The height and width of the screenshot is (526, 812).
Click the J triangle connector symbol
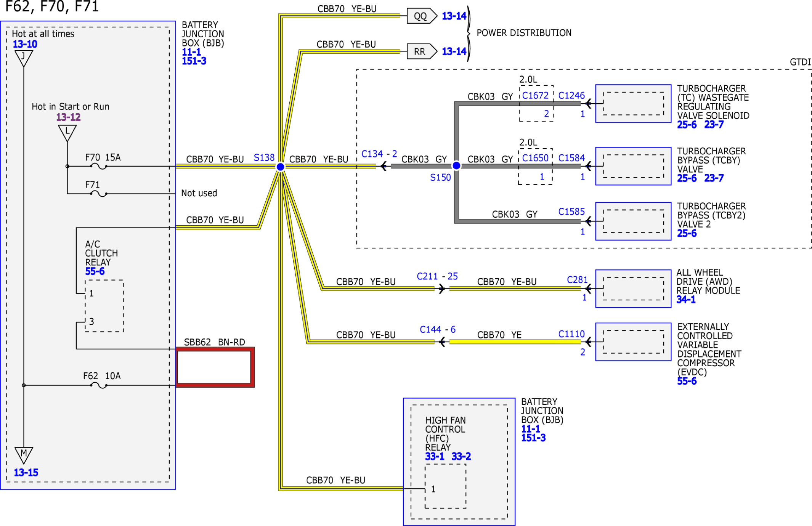coord(24,58)
